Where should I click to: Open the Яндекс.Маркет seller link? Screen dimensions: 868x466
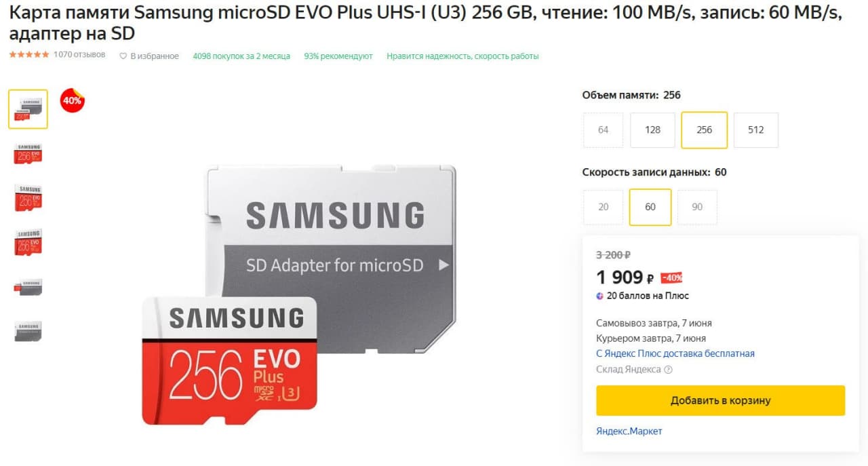629,431
